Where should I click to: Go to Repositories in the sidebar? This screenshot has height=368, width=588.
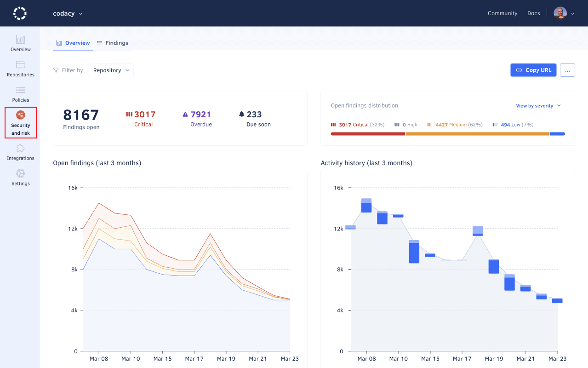pyautogui.click(x=21, y=65)
